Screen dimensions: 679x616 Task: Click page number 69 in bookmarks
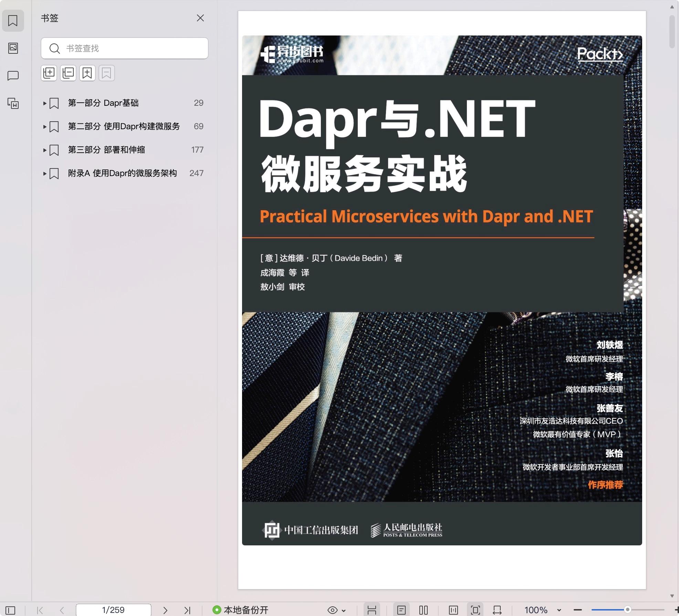tap(199, 126)
